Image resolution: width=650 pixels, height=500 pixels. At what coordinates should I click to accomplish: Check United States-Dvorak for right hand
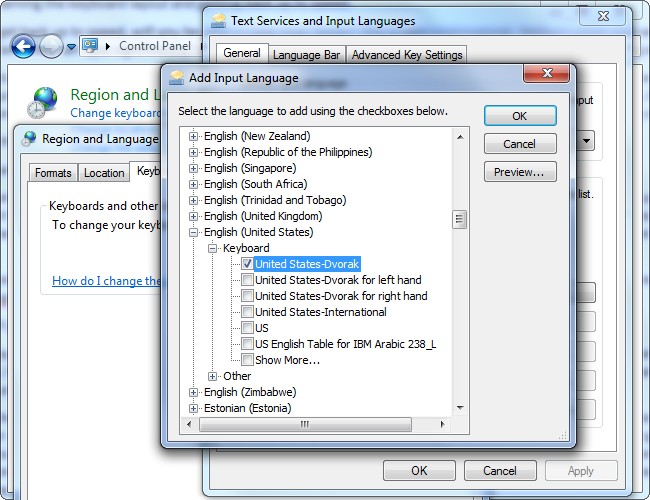tap(247, 296)
